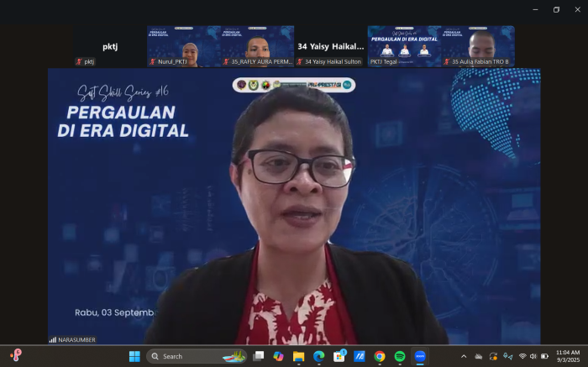Select the Nurul_PKTJ participant video tile
Image resolution: width=588 pixels, height=367 pixels.
coord(184,46)
